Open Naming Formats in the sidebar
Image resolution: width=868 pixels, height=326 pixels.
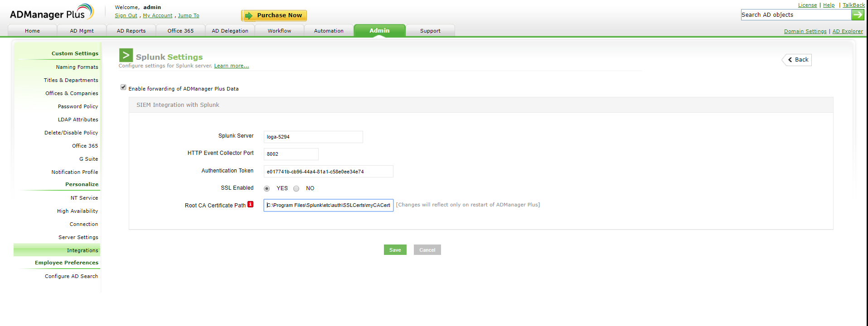(x=77, y=67)
